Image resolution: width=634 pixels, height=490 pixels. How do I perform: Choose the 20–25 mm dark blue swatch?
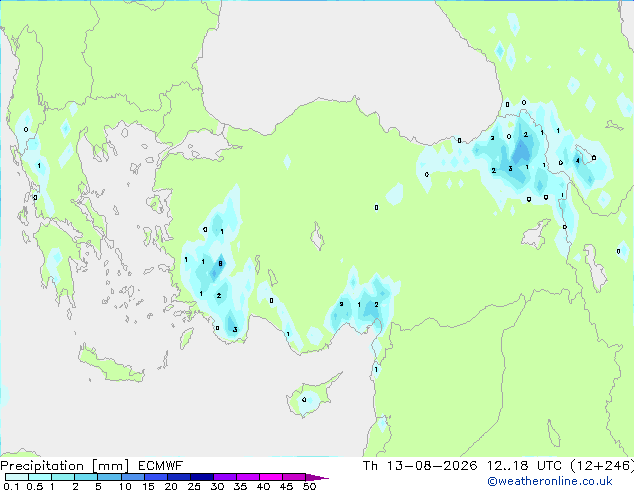coord(179,477)
